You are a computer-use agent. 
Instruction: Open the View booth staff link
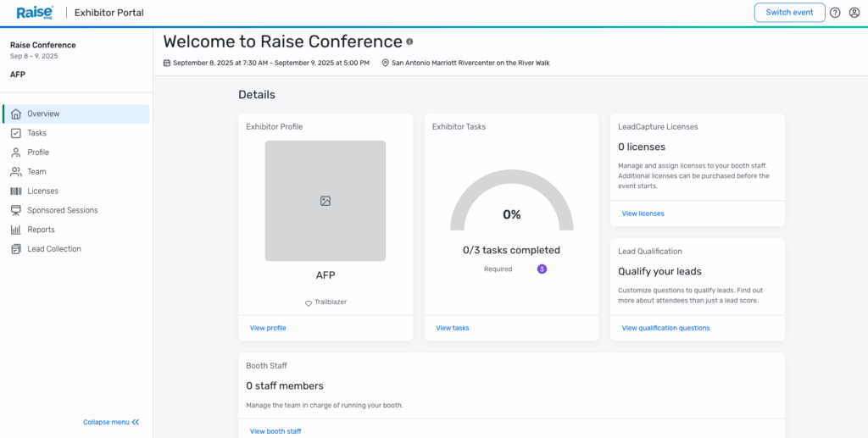click(x=275, y=431)
